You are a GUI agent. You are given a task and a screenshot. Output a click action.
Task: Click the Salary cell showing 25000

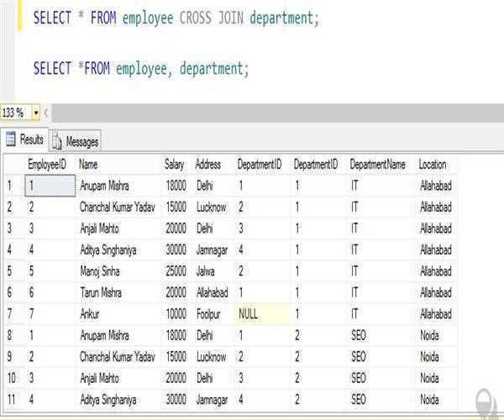point(174,270)
